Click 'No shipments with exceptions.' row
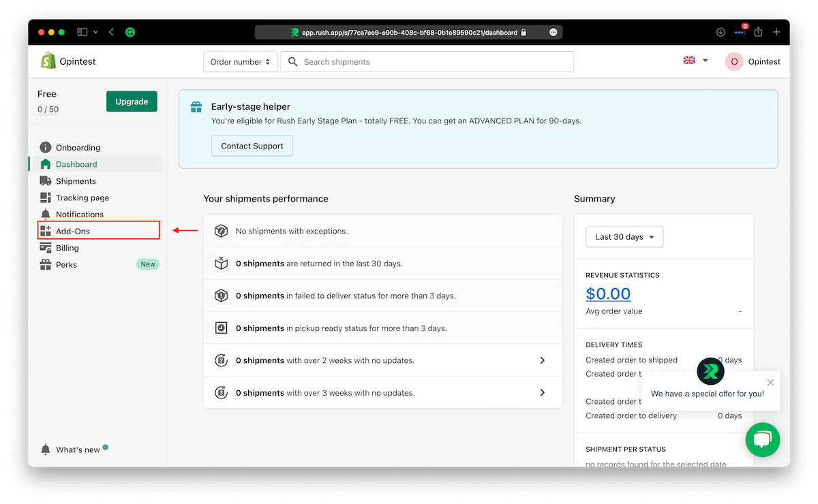The image size is (818, 504). coord(383,231)
